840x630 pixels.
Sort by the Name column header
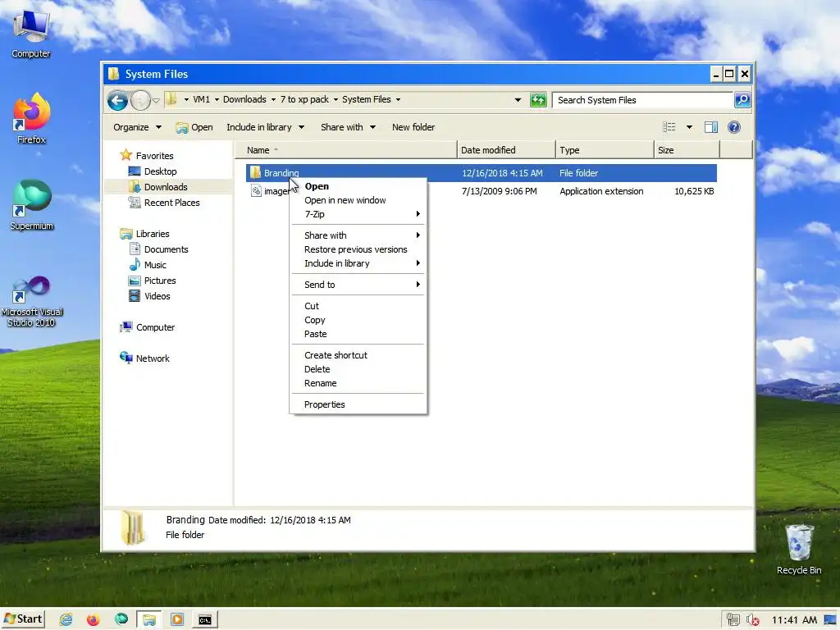point(345,150)
